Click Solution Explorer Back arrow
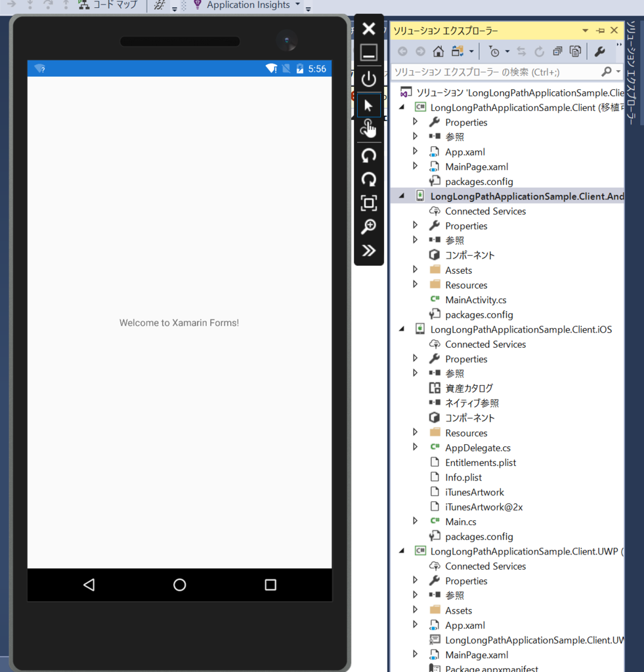The image size is (644, 672). (x=402, y=51)
